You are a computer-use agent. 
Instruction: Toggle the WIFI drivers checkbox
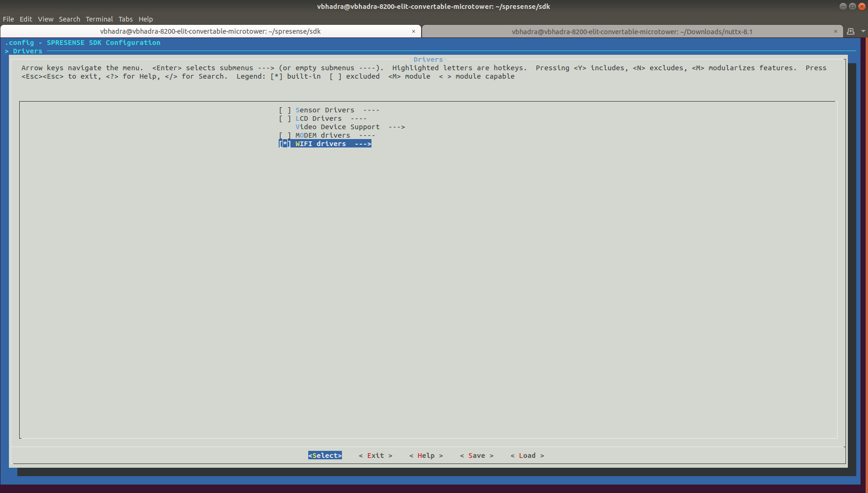coord(285,144)
